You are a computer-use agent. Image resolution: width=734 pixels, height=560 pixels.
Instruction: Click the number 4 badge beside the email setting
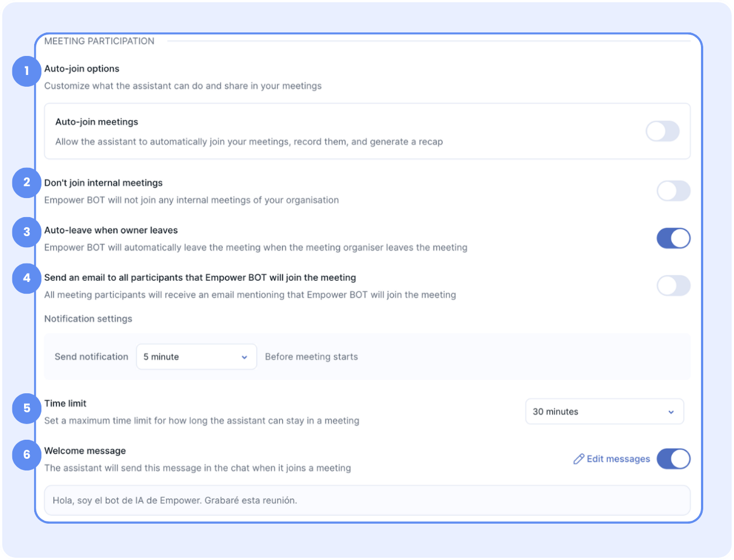point(26,278)
